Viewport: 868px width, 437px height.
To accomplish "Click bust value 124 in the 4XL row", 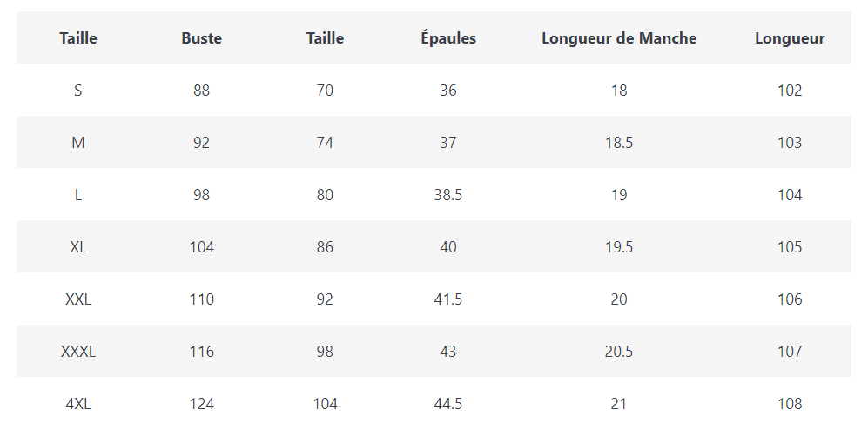I will [201, 404].
